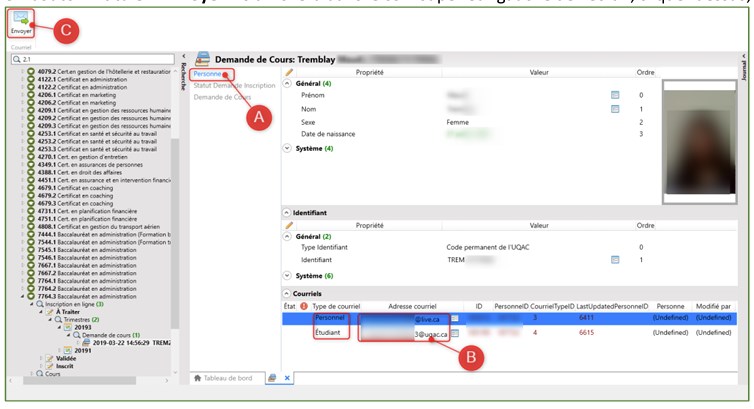Close the open document tab
The height and width of the screenshot is (409, 754).
click(287, 377)
